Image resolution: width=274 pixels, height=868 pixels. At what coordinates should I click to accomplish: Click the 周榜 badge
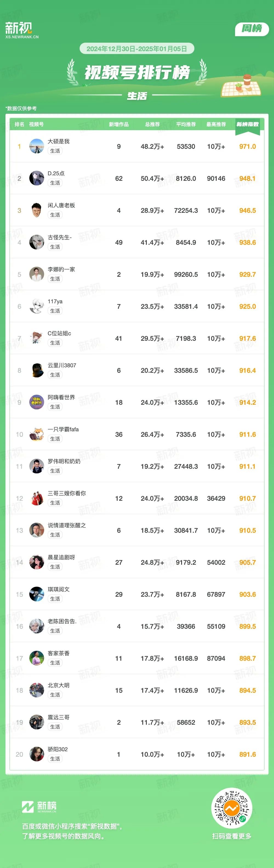click(x=252, y=29)
